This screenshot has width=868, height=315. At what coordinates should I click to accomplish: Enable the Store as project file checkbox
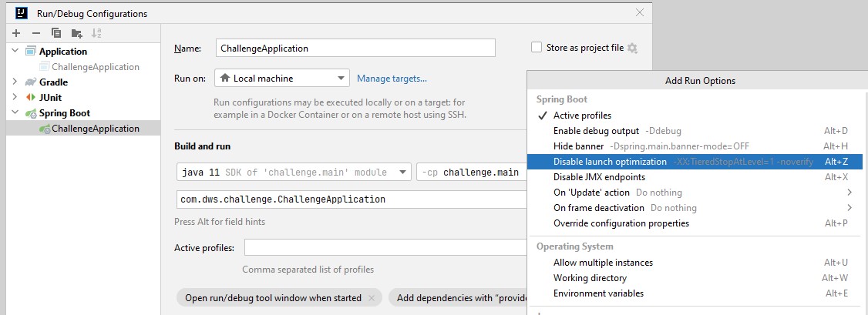coord(537,48)
